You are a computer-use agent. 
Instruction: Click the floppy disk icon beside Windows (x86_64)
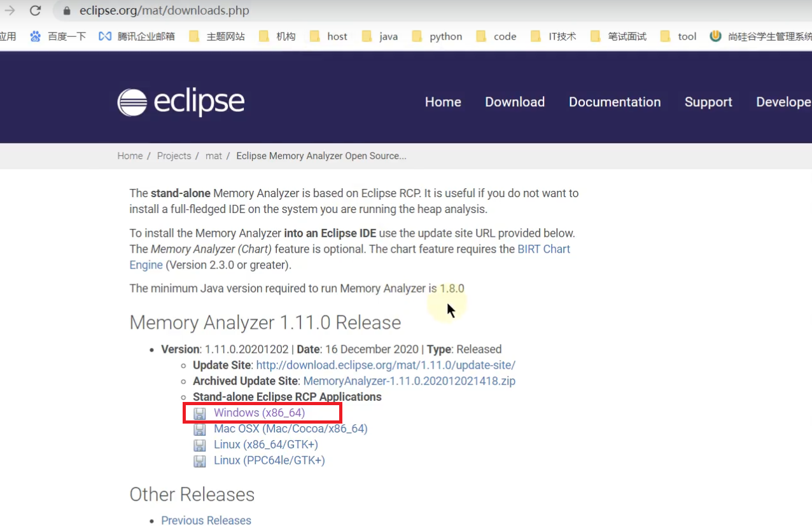point(200,413)
